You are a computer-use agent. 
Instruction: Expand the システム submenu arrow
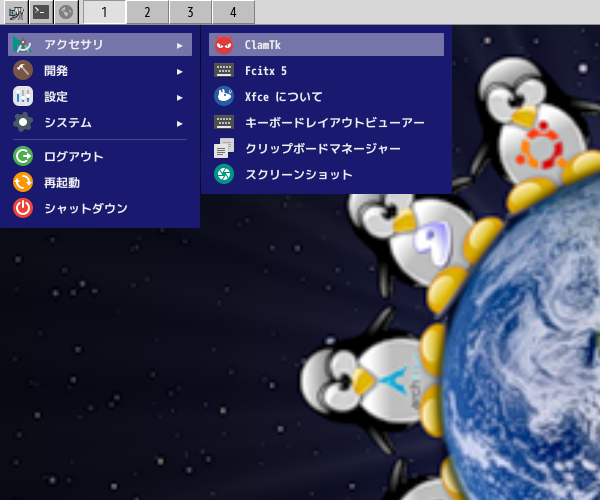[x=179, y=124]
